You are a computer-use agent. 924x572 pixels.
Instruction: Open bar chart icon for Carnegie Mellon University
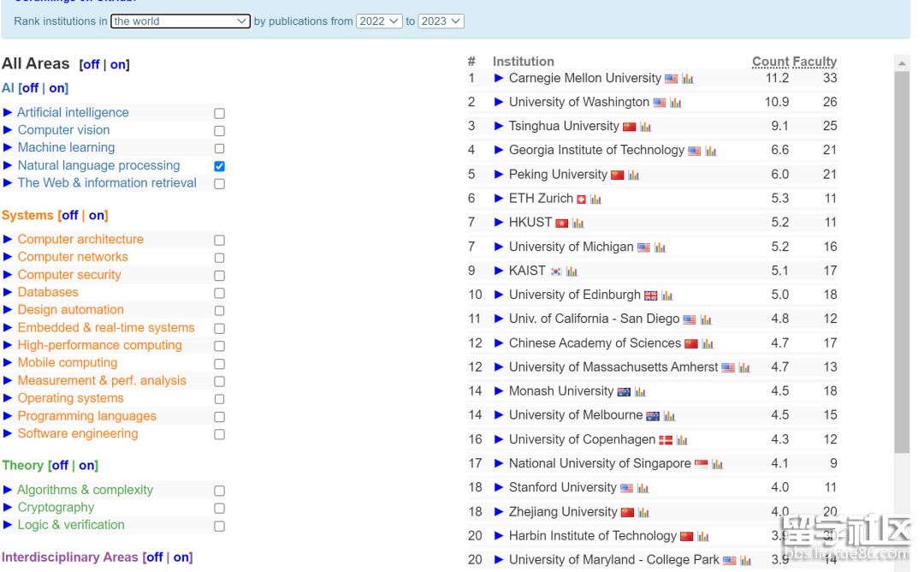pos(688,79)
